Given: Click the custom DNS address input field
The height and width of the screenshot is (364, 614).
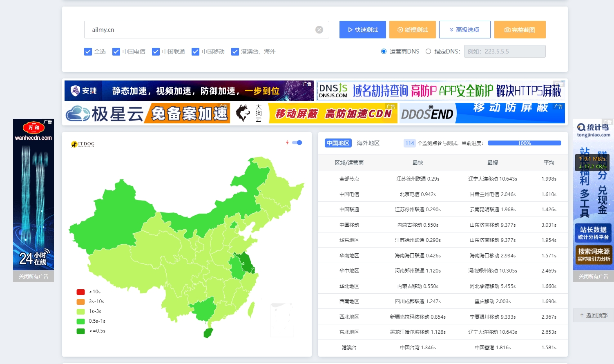Looking at the screenshot, I should [x=505, y=51].
